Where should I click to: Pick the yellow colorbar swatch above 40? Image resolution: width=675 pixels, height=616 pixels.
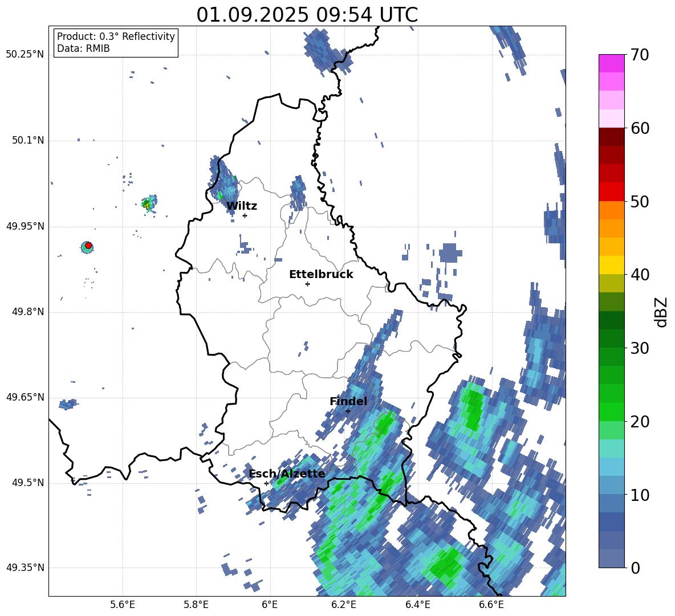point(612,265)
